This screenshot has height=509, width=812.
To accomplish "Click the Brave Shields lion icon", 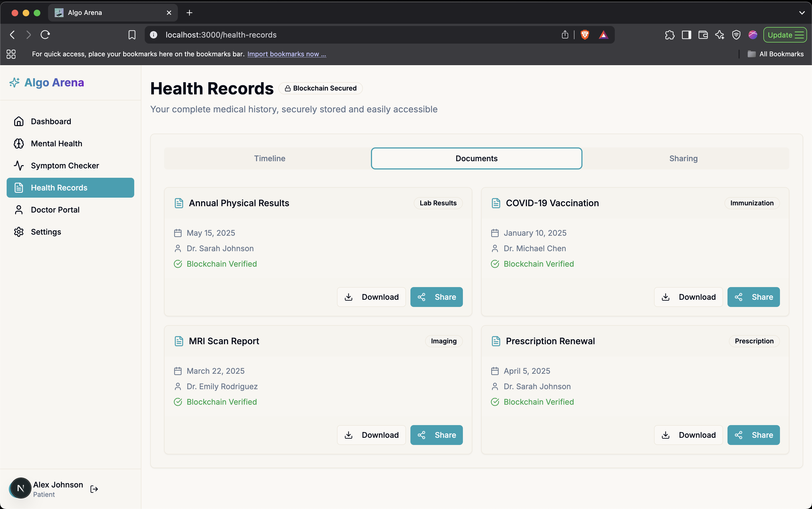I will pyautogui.click(x=585, y=35).
